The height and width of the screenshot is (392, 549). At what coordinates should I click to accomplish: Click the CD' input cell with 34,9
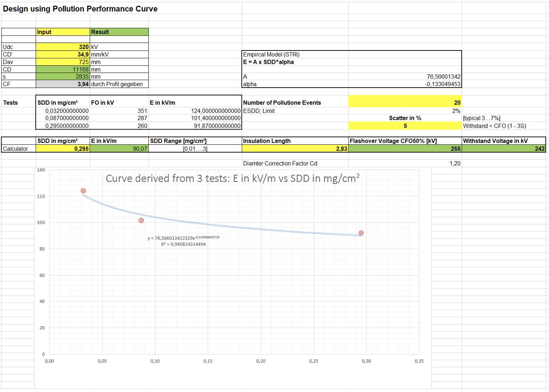tap(63, 54)
